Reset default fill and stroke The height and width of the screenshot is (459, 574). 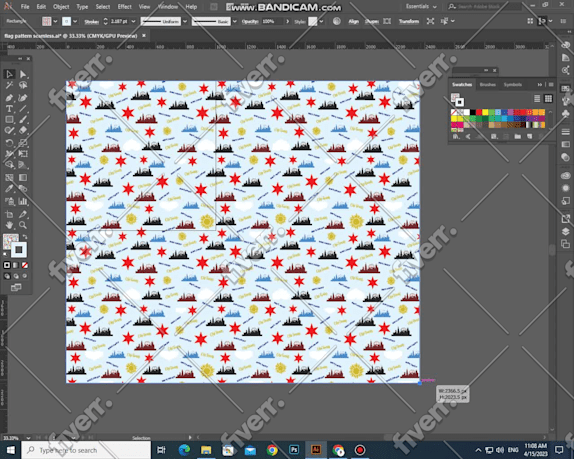coord(5,254)
